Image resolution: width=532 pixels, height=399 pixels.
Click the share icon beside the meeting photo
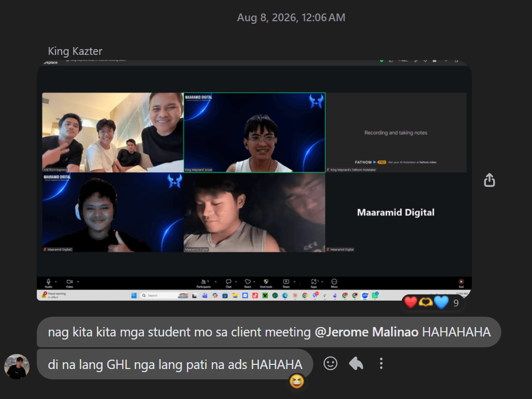tap(489, 180)
